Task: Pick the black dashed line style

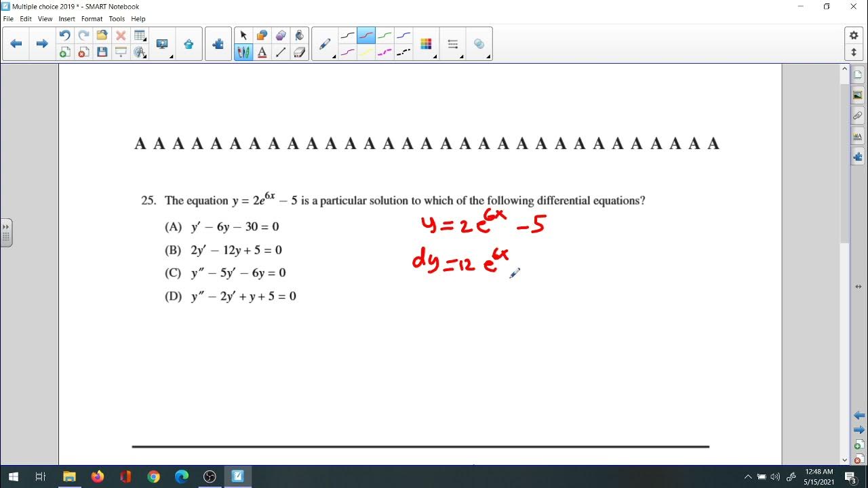Action: click(x=403, y=52)
